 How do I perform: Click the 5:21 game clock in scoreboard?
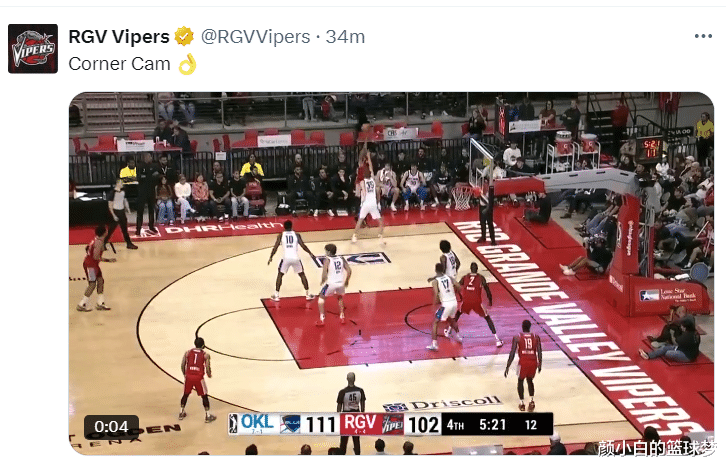(493, 424)
